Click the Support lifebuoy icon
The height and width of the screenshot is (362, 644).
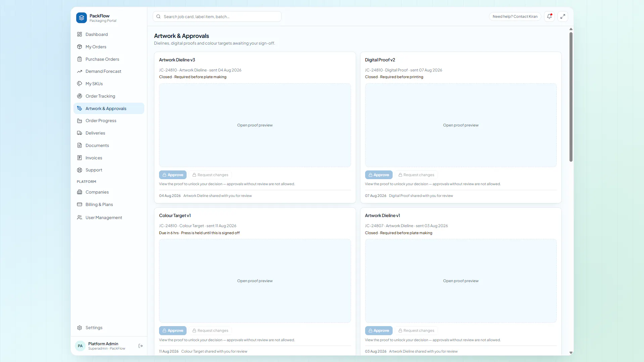pyautogui.click(x=80, y=170)
